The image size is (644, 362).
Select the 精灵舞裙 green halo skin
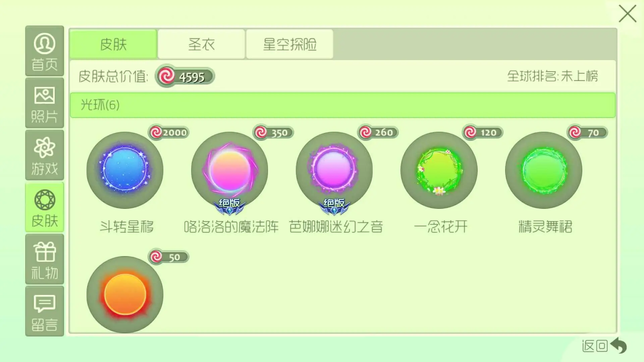point(543,170)
